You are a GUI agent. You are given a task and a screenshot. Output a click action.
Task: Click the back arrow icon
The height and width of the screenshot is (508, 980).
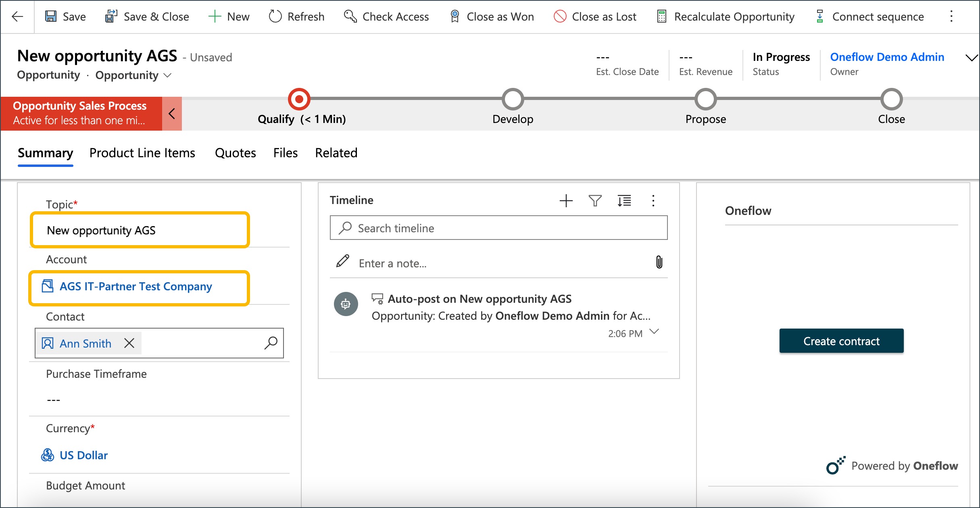click(17, 17)
